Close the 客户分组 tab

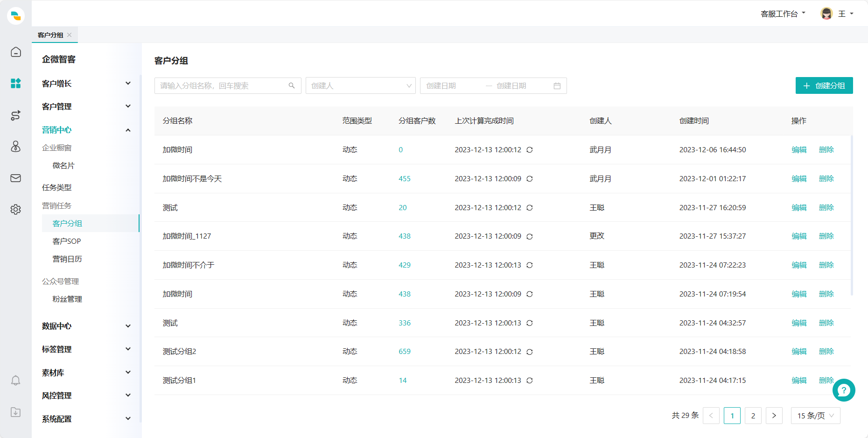[70, 35]
